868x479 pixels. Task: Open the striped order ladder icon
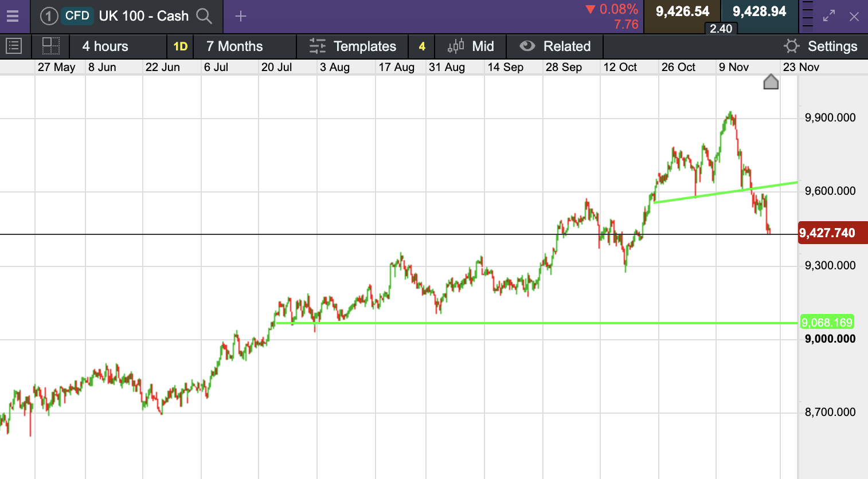[x=807, y=15]
